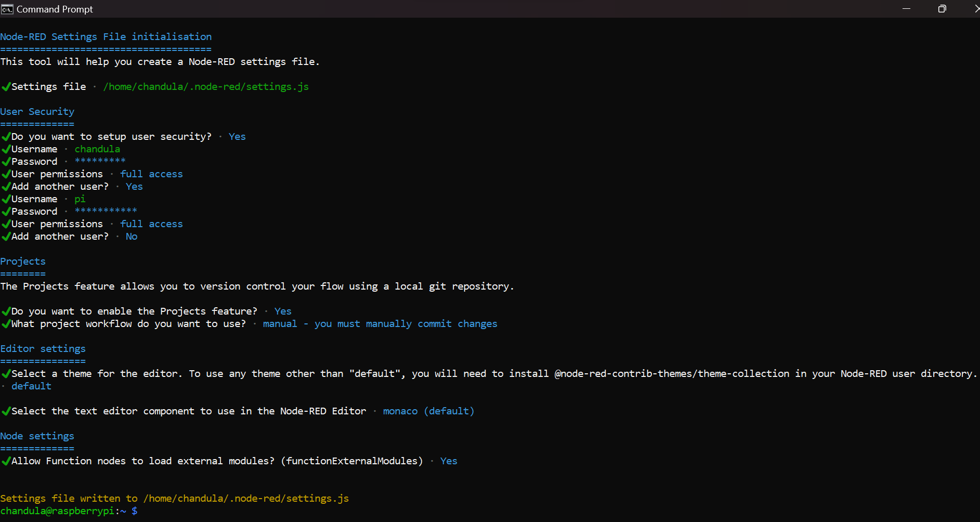Click the Command Prompt title text
Screen dimensions: 980x522
tap(55, 9)
